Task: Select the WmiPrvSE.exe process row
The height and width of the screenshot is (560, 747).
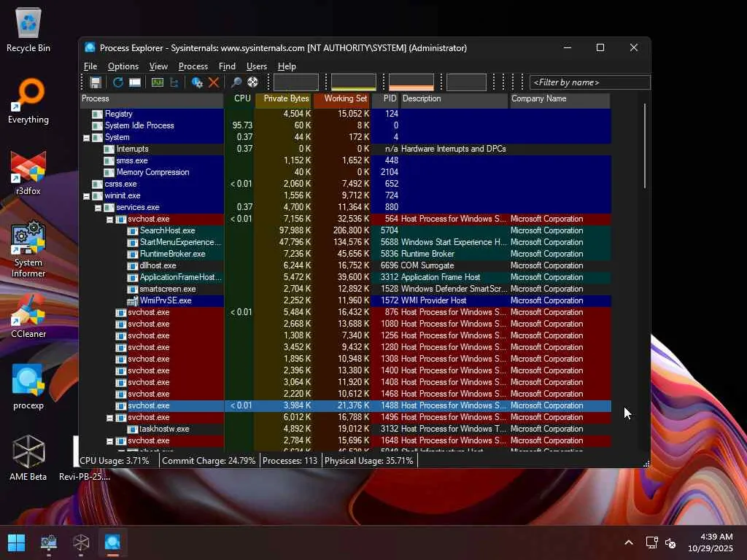Action: tap(345, 300)
